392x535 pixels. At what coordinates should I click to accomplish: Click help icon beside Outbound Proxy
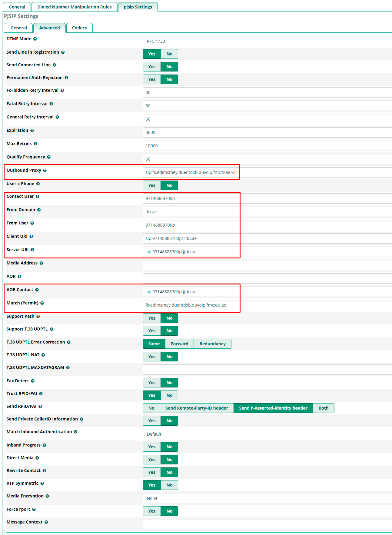pos(45,171)
